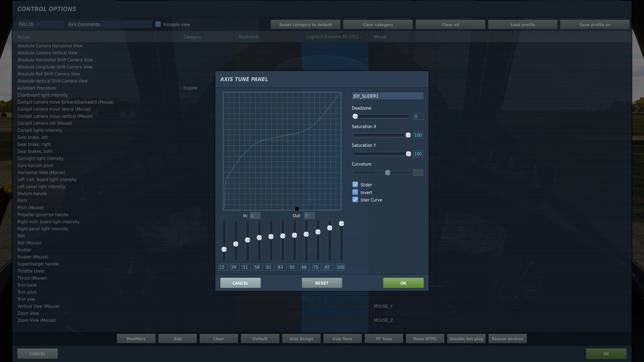Click the Curvature slider handle

(387, 172)
